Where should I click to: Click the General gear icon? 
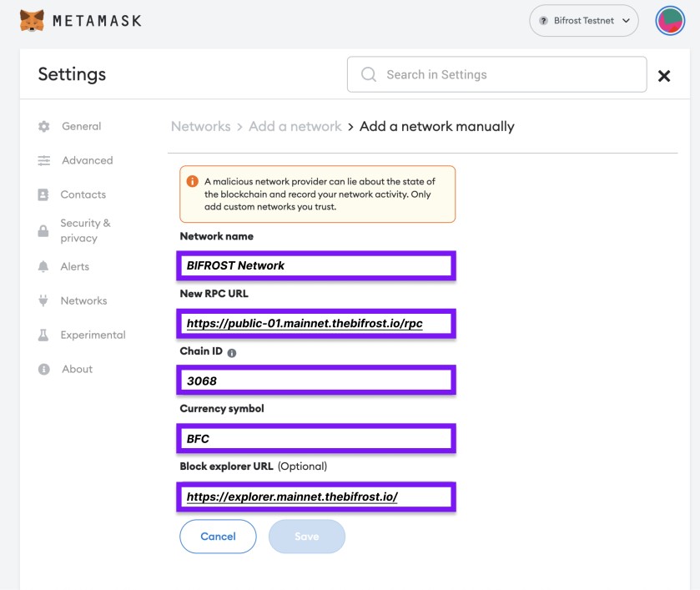[44, 127]
